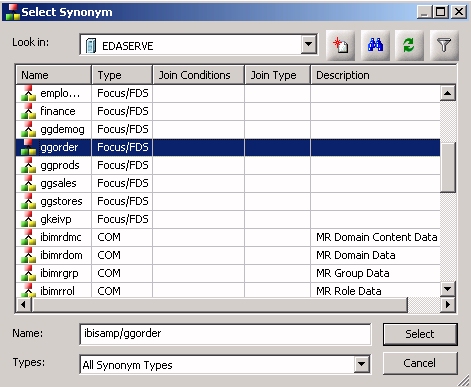The height and width of the screenshot is (387, 471).
Task: Maximize the Select Synonym window
Action: point(440,12)
